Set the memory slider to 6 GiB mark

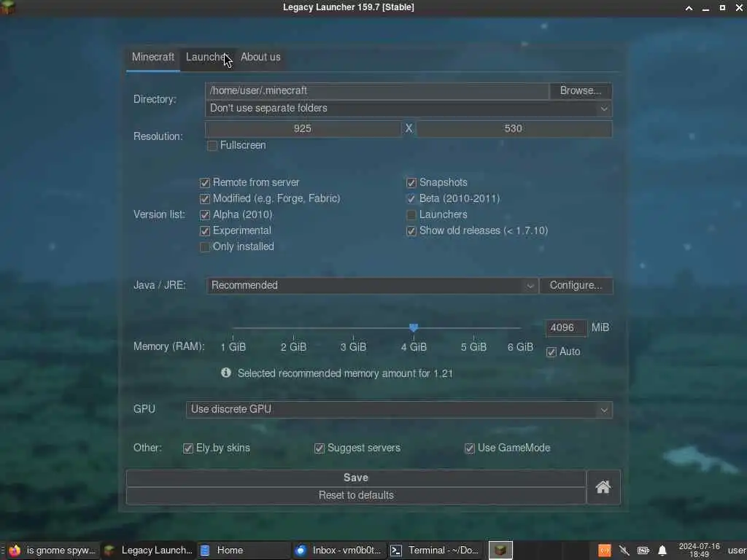520,328
